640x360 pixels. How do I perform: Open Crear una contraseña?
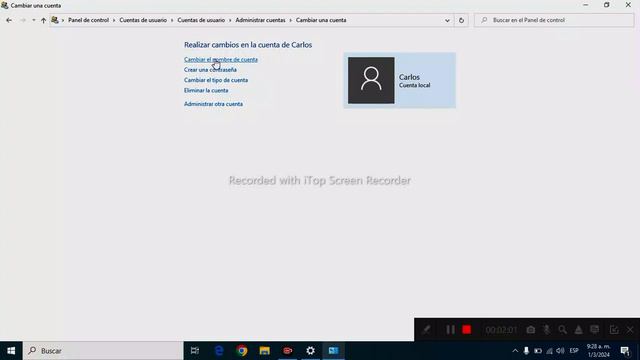(x=210, y=70)
